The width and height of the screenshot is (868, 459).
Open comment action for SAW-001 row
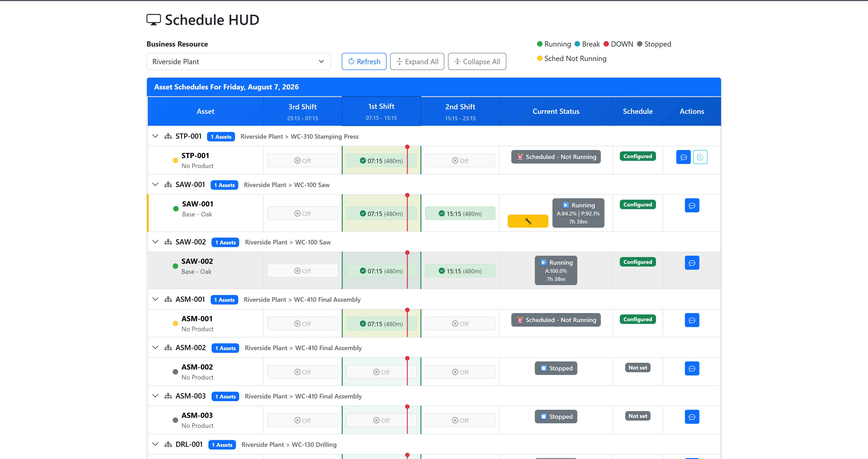pos(692,205)
